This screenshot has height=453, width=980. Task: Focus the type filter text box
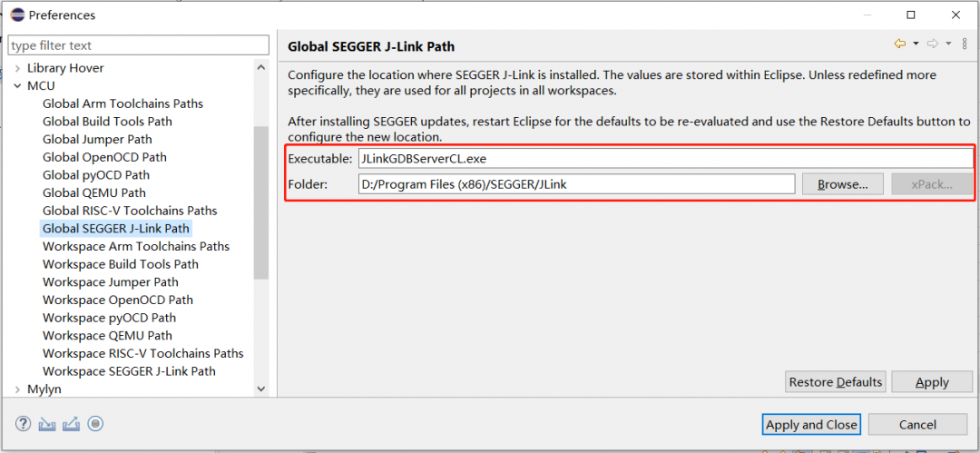point(138,45)
